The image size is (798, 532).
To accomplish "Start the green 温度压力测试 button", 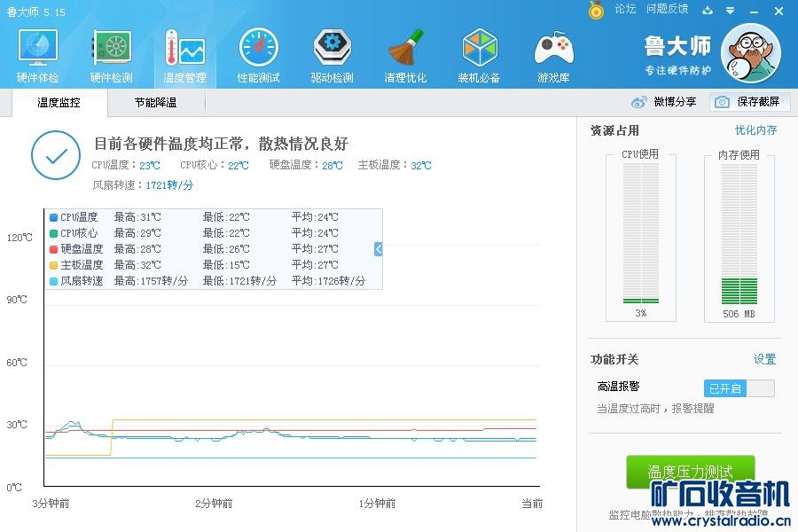I will pos(690,472).
